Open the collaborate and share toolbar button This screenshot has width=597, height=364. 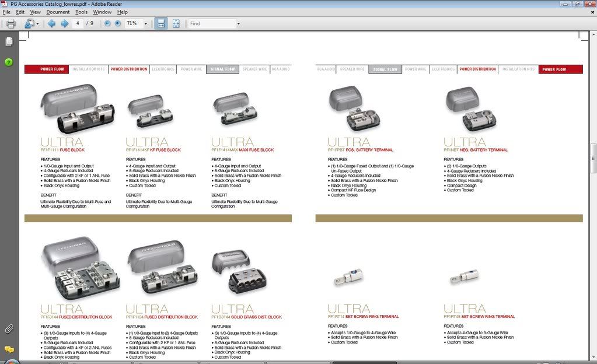31,23
